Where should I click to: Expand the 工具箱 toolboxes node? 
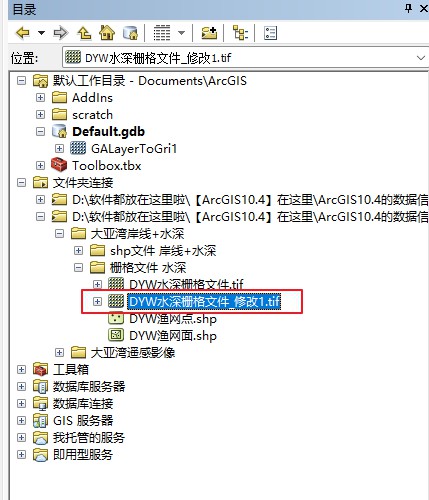(21, 369)
